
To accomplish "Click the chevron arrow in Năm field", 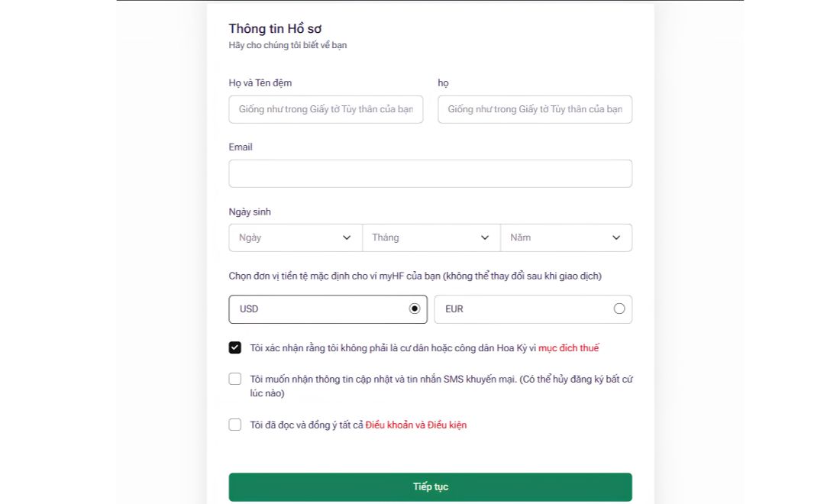I will [x=616, y=237].
